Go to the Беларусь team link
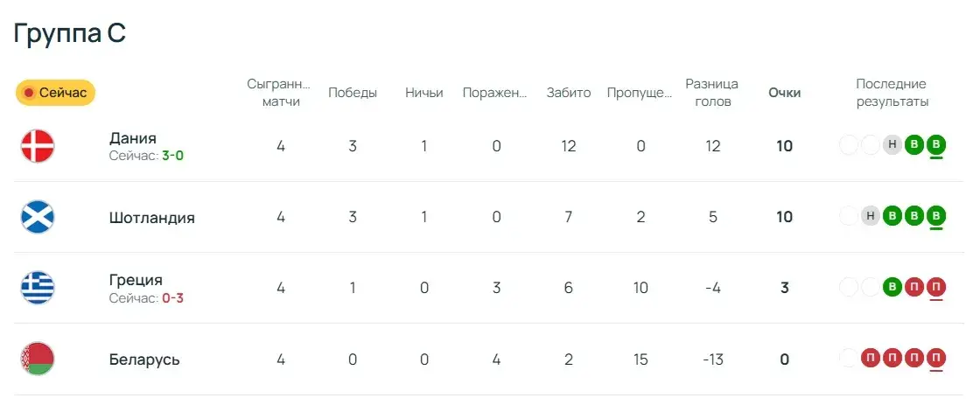 144,360
